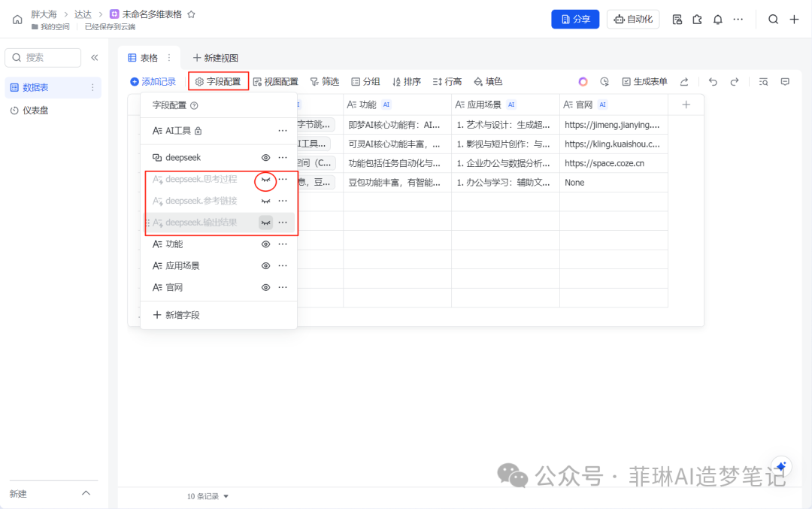Open 表格 tab options dots
812x509 pixels.
169,58
